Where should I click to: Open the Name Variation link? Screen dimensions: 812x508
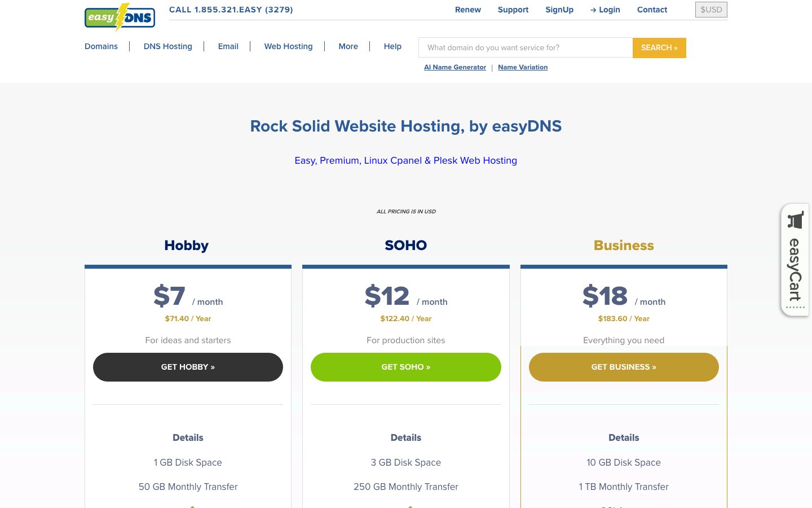(523, 67)
